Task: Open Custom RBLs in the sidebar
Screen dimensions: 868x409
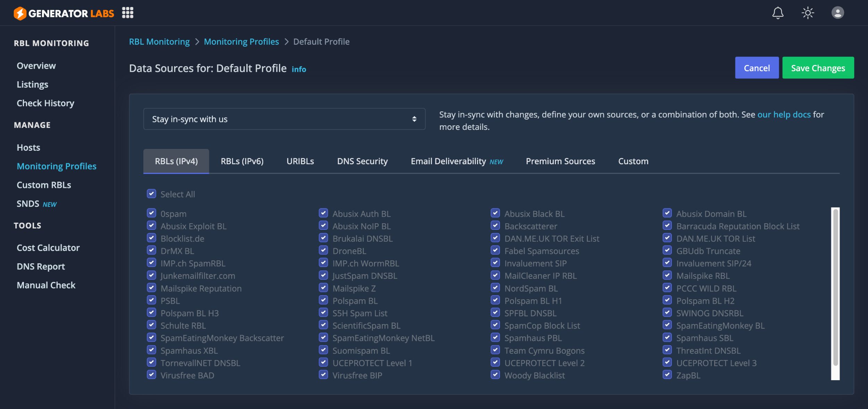Action: click(x=44, y=185)
